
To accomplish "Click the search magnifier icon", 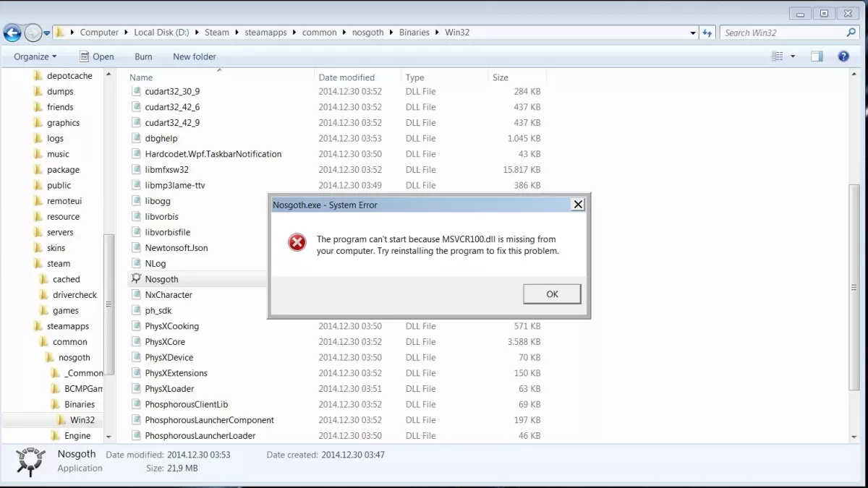I will (x=851, y=33).
